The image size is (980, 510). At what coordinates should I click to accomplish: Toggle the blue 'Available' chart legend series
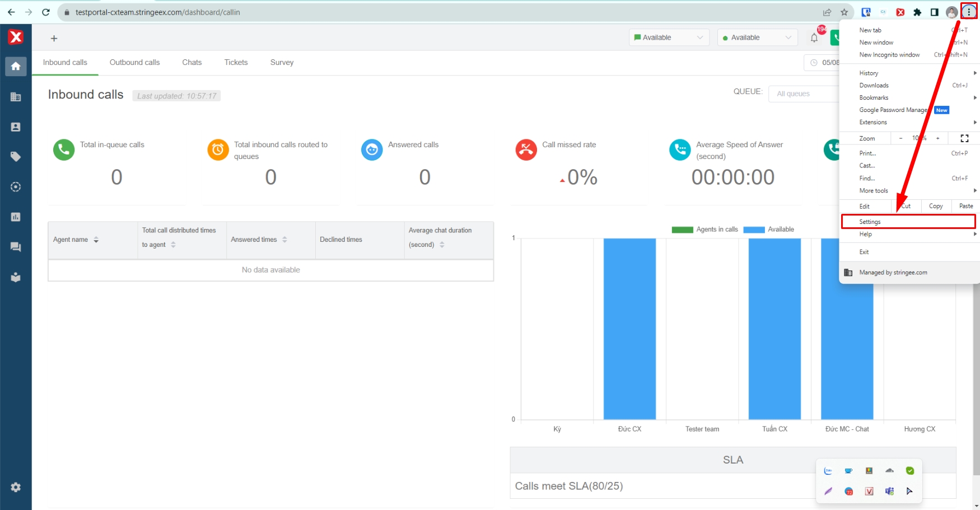(769, 230)
